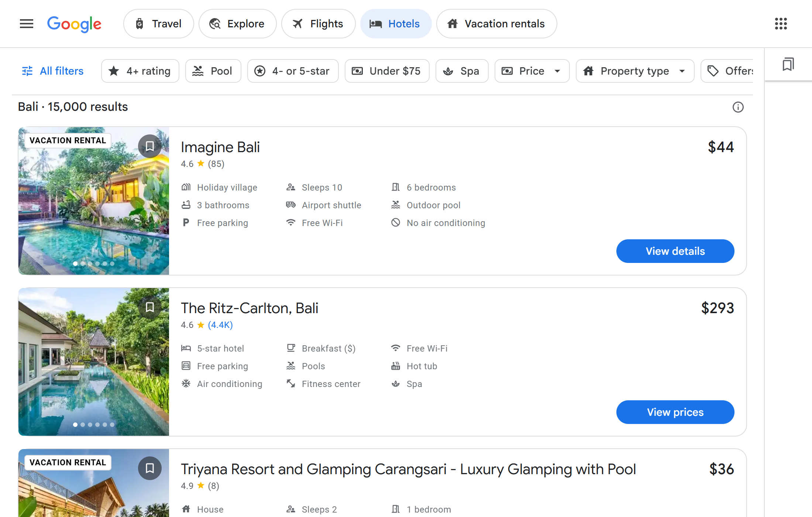Toggle the Under $75 filter

(x=387, y=71)
